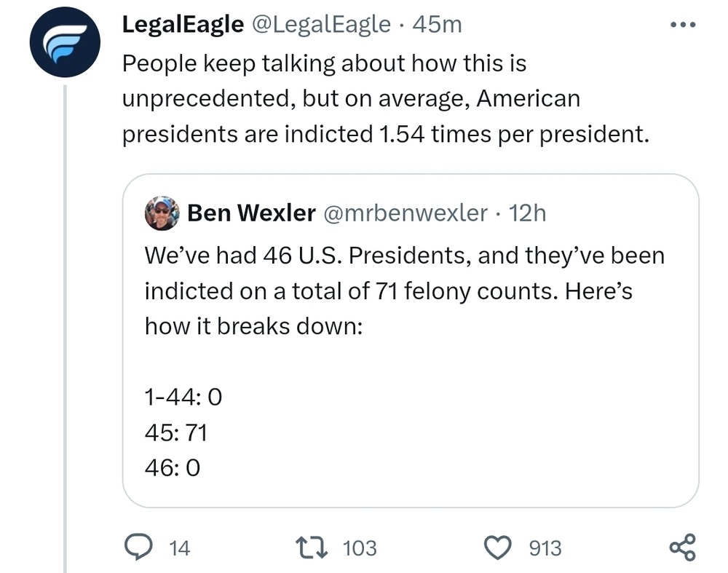View the 913 likes count
728x573 pixels.
(x=545, y=548)
